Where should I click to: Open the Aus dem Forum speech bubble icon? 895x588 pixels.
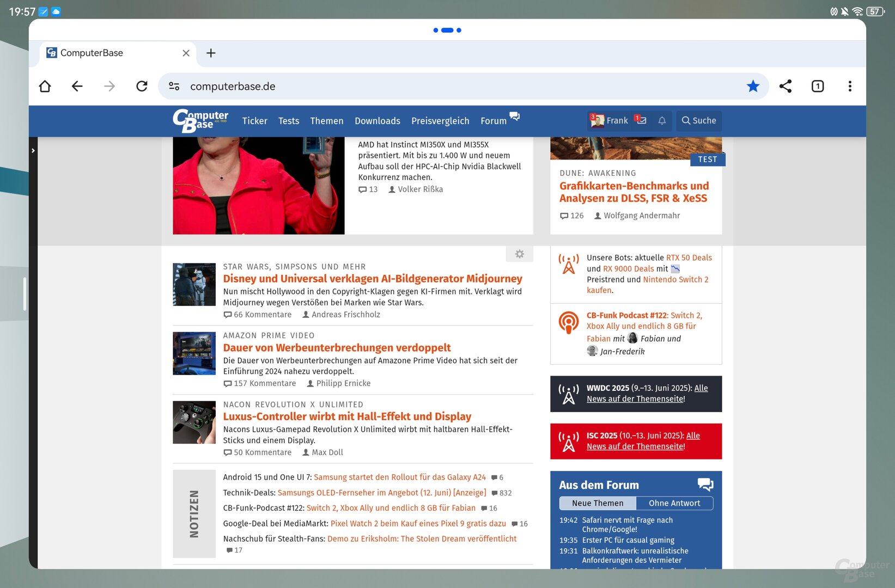tap(705, 484)
